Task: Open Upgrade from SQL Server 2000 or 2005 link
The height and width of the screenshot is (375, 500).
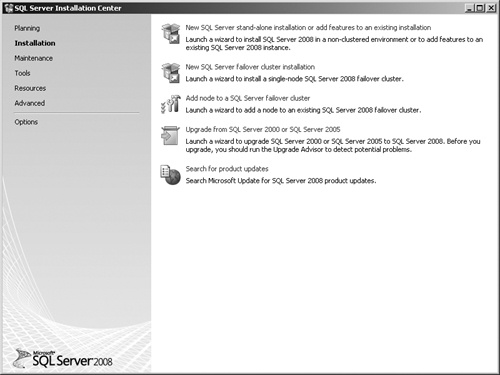Action: pos(263,130)
